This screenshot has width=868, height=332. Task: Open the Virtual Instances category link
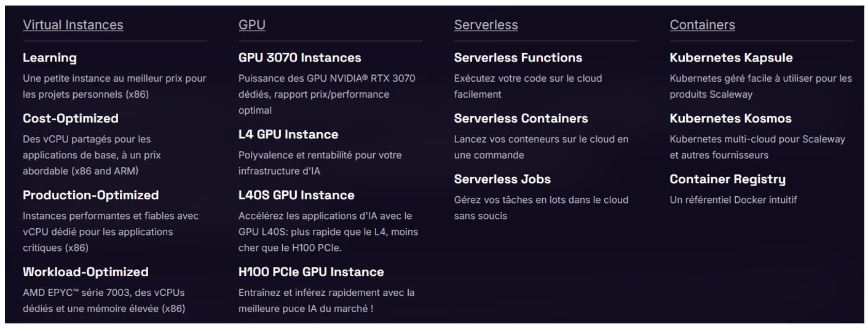pos(73,25)
